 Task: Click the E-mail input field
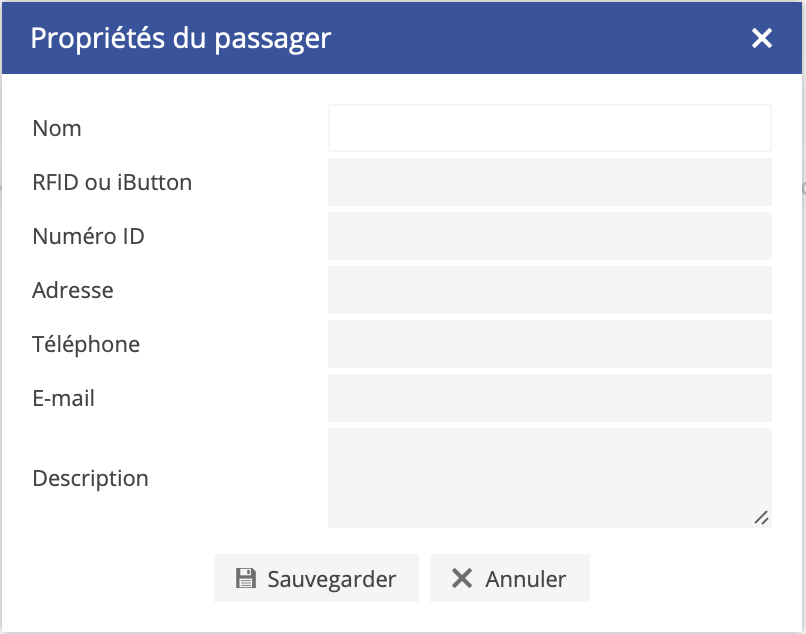click(549, 398)
